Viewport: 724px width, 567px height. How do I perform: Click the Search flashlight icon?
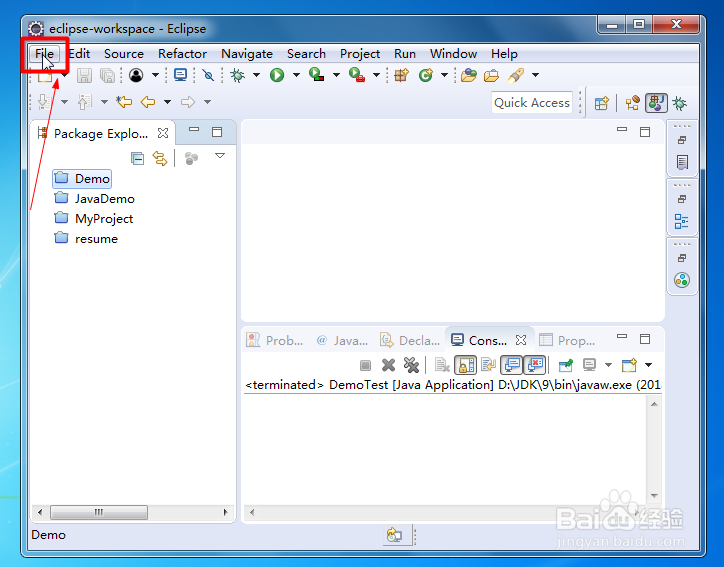[x=516, y=75]
